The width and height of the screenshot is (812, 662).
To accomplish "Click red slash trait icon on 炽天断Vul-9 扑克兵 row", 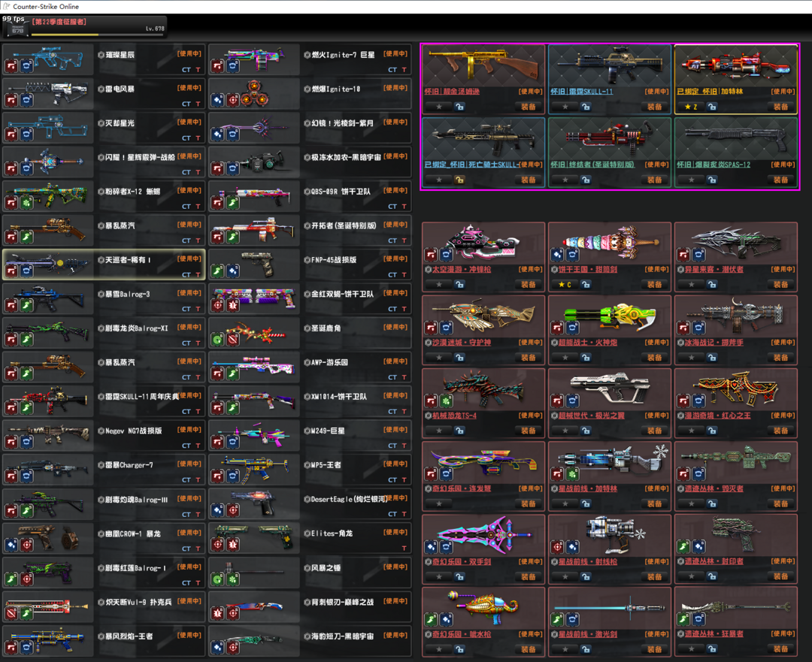I will 11,613.
